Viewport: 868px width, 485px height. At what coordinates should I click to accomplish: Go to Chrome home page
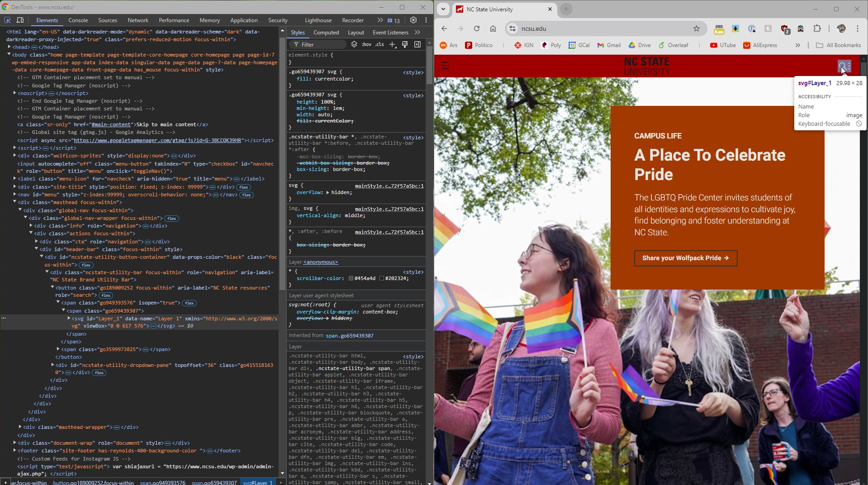click(x=493, y=29)
